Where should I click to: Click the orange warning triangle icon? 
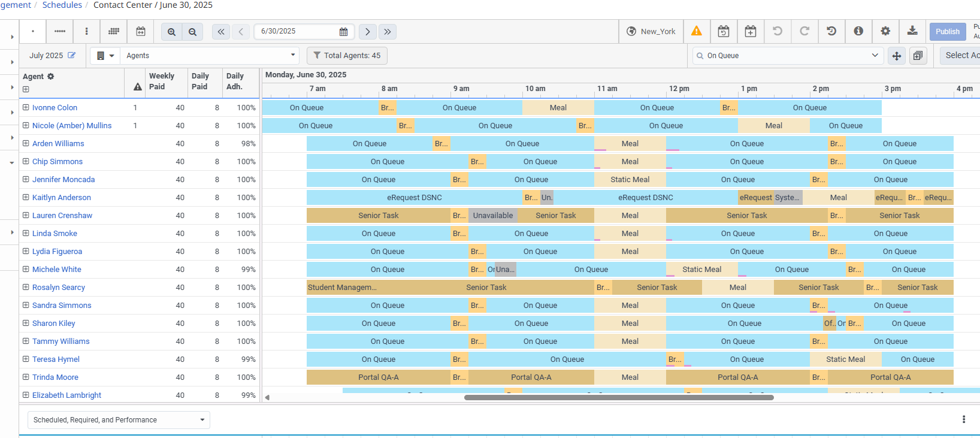(x=697, y=31)
